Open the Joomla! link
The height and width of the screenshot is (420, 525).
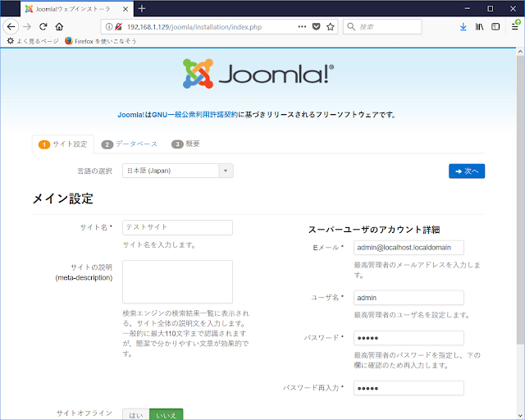(x=131, y=115)
